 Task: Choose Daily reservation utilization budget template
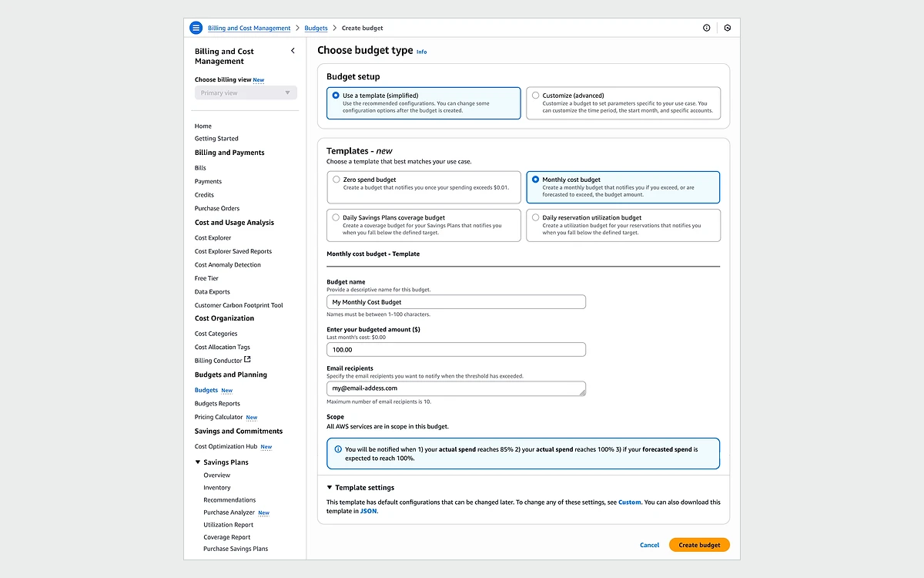point(623,225)
